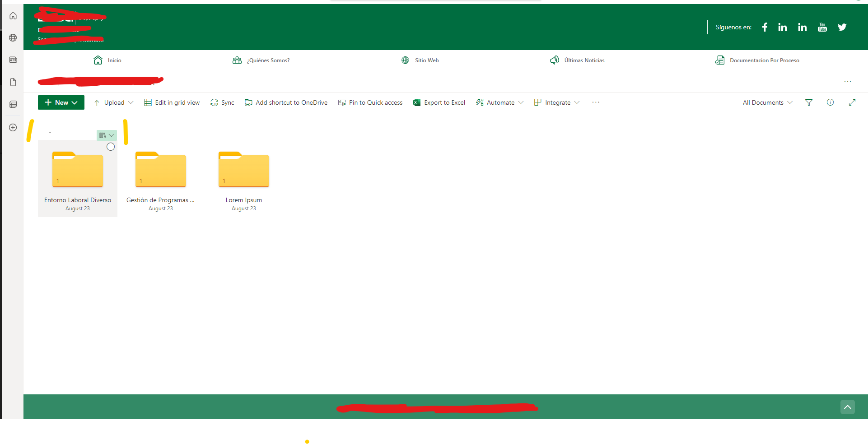This screenshot has width=868, height=444.
Task: Expand the library to full screen icon
Action: click(852, 102)
